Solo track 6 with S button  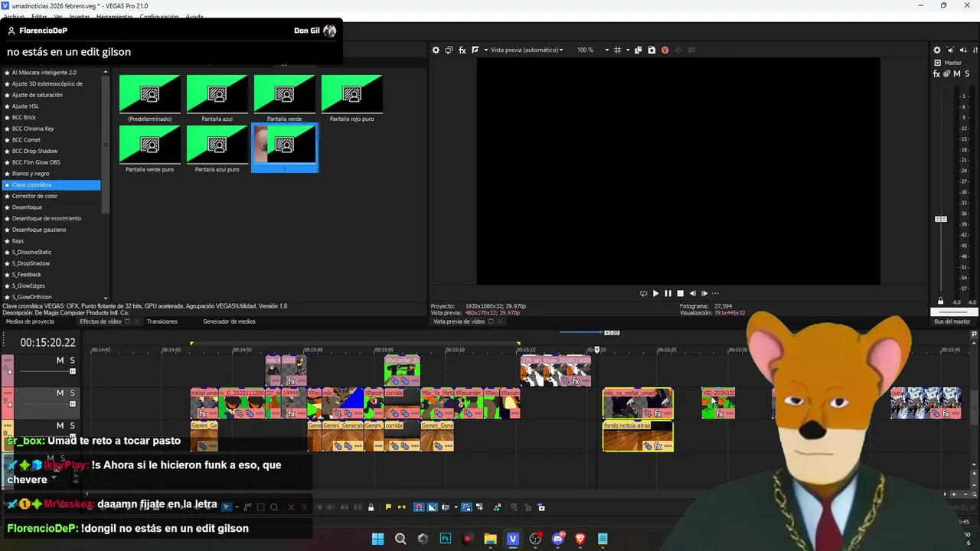(x=73, y=360)
